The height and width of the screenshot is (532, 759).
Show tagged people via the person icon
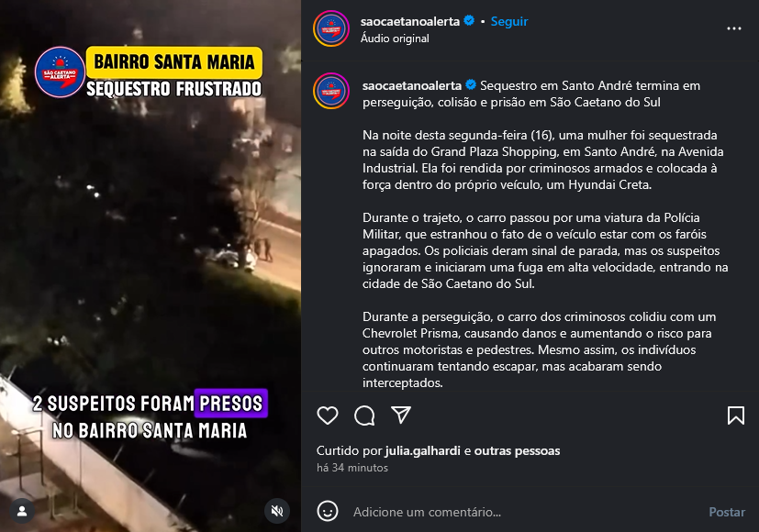(x=22, y=511)
